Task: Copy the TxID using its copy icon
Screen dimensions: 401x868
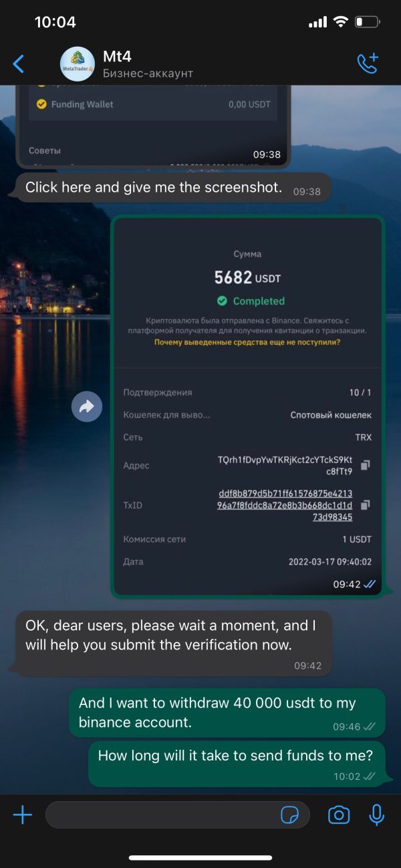Action: 366,504
